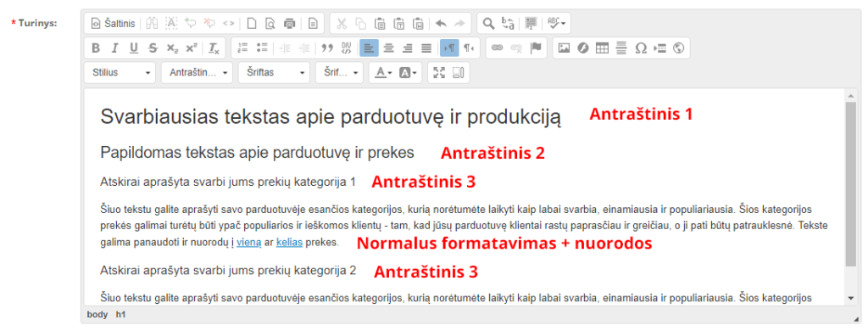Click the Paste clipboard icon
This screenshot has width=868, height=331.
point(380,23)
